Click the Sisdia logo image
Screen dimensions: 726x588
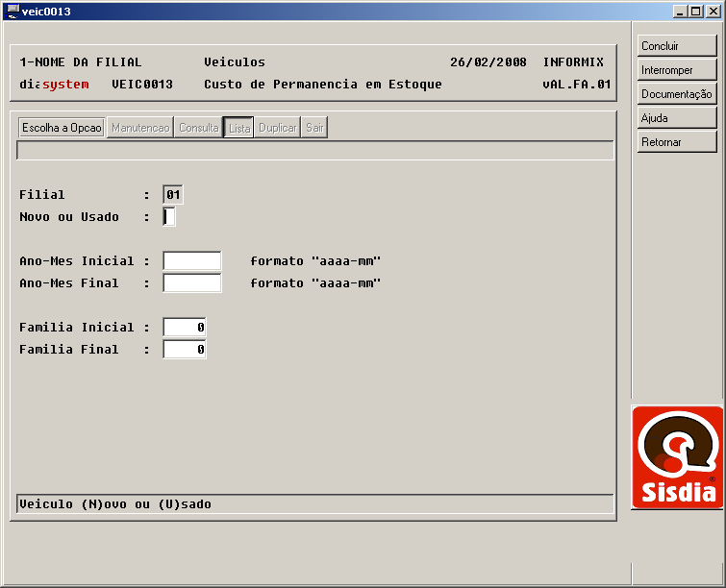[x=677, y=457]
